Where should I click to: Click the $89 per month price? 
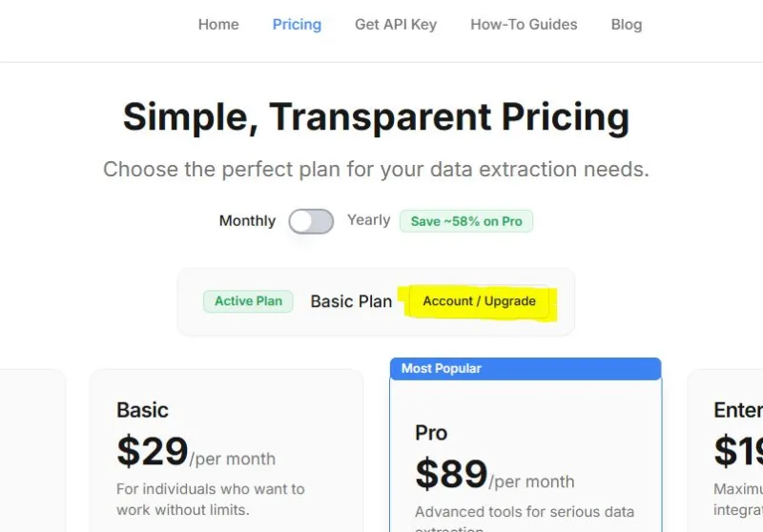tap(494, 475)
